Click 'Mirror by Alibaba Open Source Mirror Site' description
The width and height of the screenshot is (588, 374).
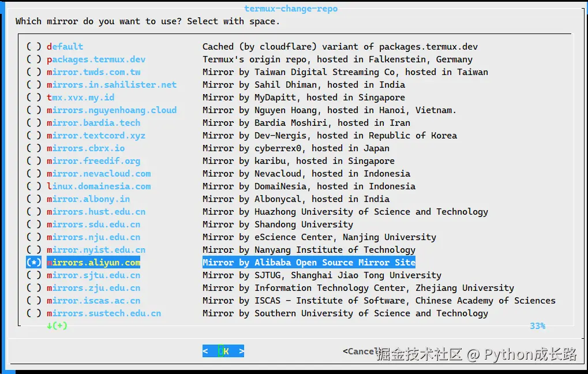point(309,263)
